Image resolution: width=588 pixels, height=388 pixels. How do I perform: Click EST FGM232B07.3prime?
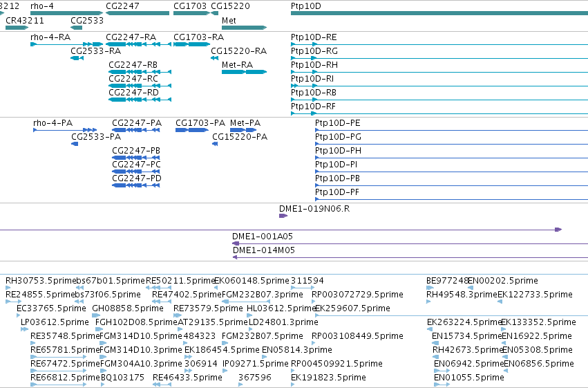tap(246, 302)
